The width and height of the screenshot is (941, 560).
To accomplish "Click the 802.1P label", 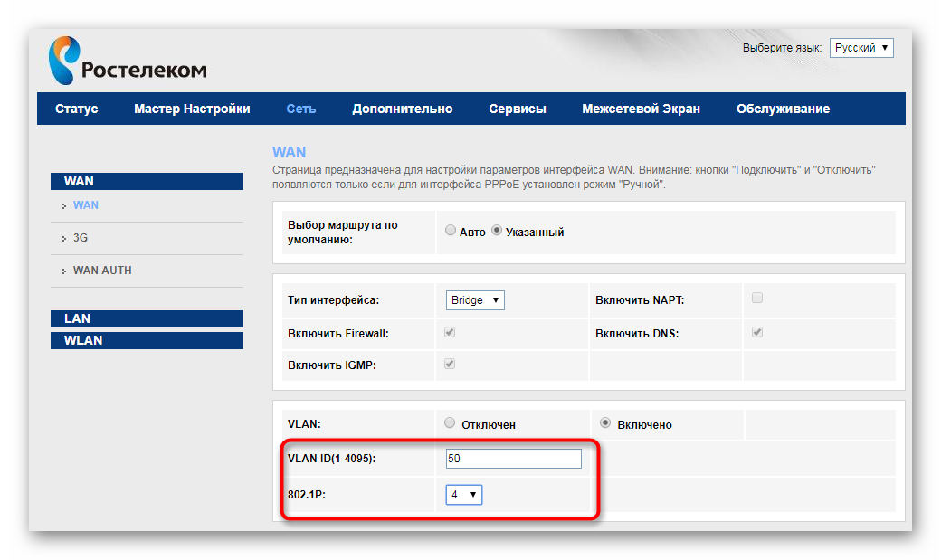I will [306, 495].
